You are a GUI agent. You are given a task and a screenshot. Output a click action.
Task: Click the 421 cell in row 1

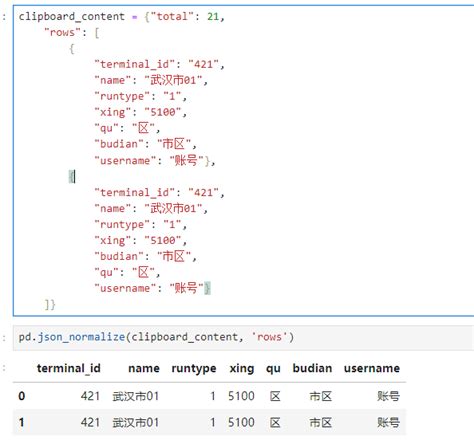point(90,423)
